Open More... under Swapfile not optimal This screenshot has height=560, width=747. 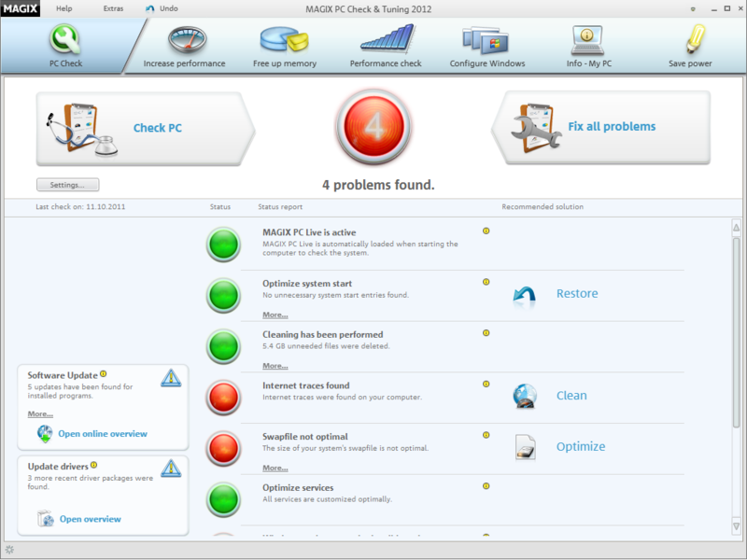coord(275,469)
